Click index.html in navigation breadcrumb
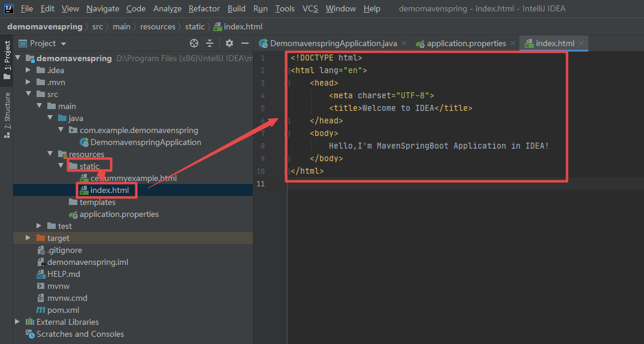Screen dimensions: 644x344 [238, 27]
